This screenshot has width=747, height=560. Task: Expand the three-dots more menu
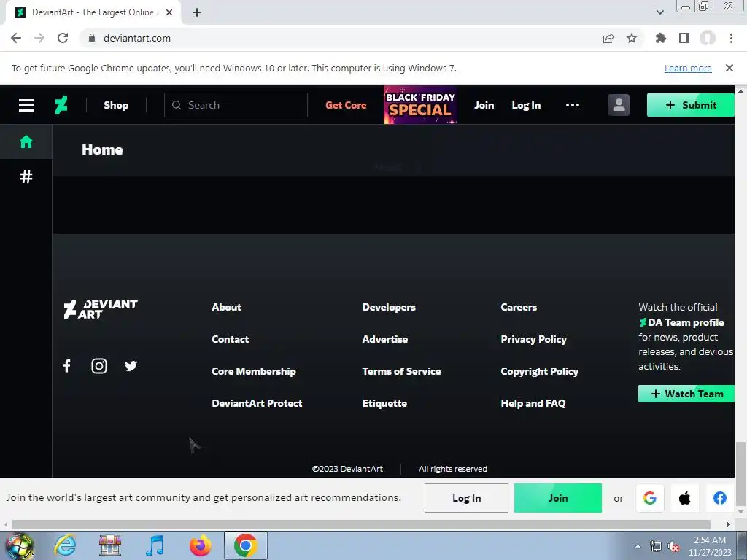[573, 105]
